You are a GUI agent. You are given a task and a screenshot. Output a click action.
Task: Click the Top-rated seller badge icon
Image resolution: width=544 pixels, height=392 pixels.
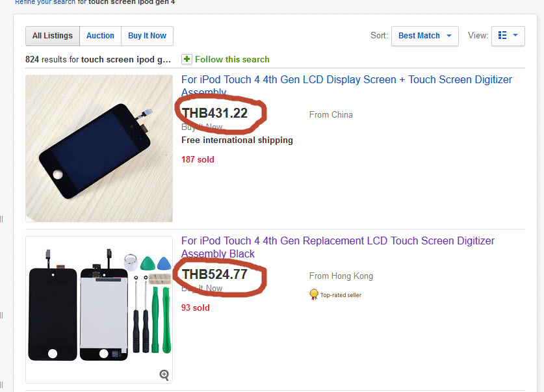(314, 294)
